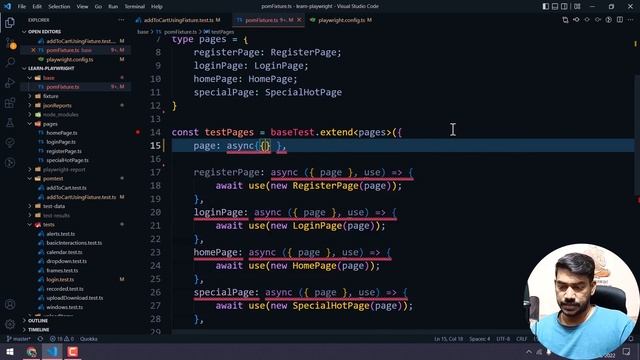
Task: Close the pomFixture.ts editor tab
Action: [x=299, y=20]
